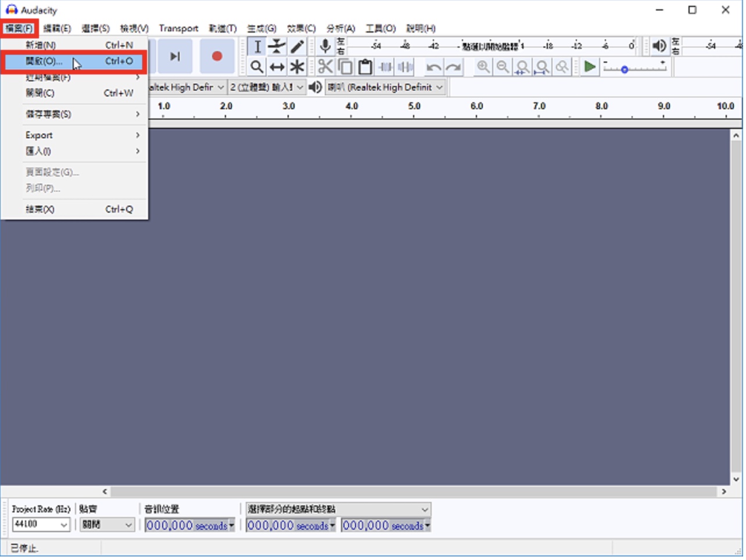Open the Transport menu
This screenshot has width=746, height=560.
tap(178, 28)
